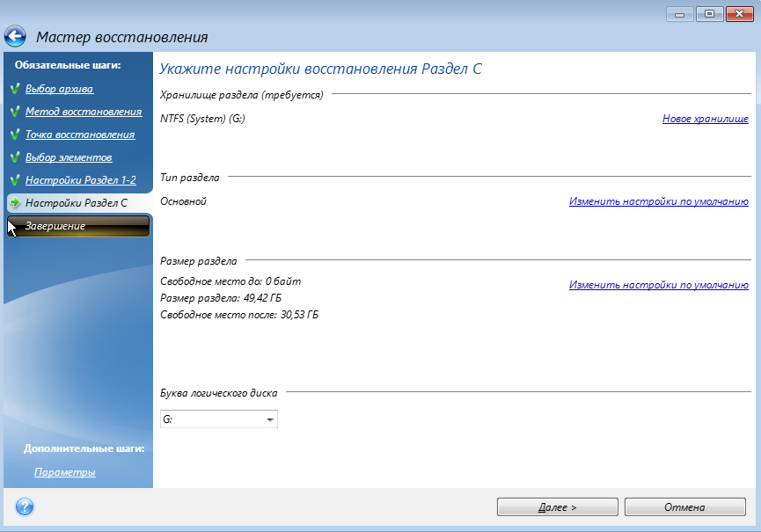Click green checkmark beside Метод восстановления
Screen dimensions: 761x532
coord(15,112)
